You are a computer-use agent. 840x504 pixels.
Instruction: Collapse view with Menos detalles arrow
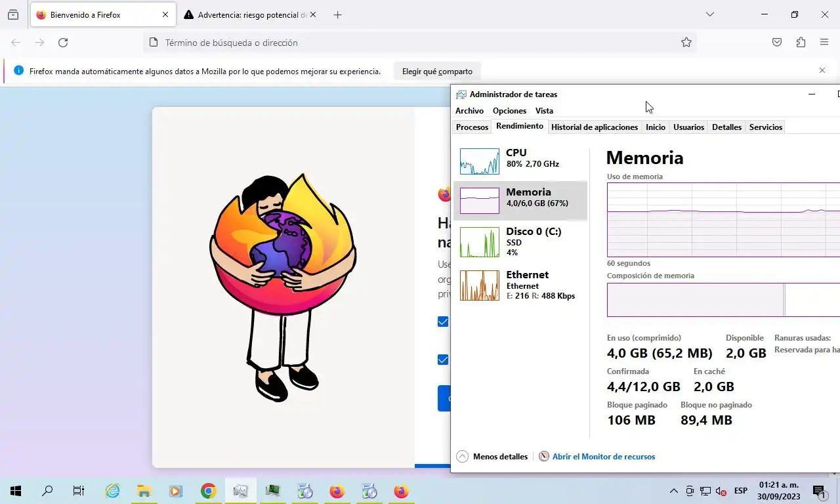click(x=462, y=457)
